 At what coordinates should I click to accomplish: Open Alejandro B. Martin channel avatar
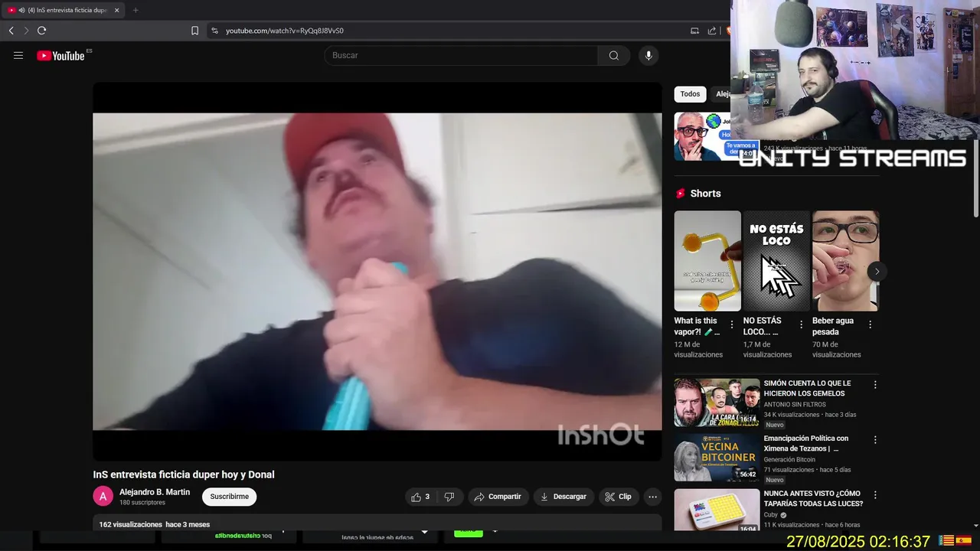pos(103,497)
